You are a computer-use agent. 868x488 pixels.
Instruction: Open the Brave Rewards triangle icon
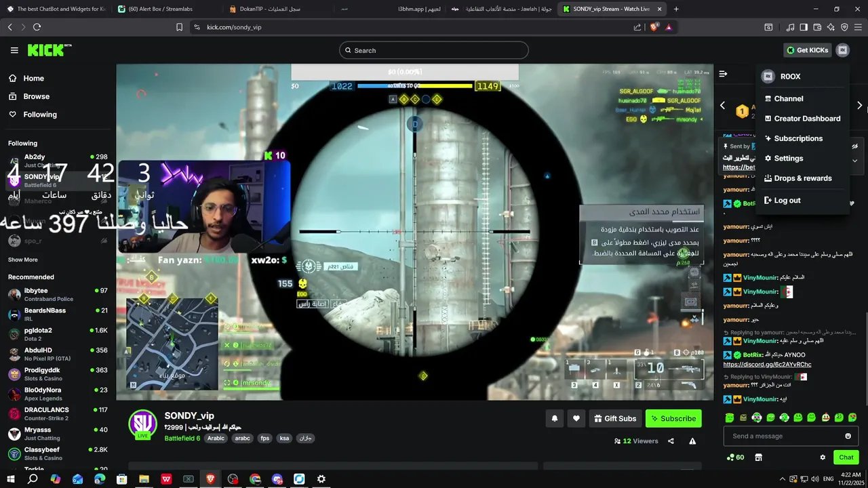[669, 27]
